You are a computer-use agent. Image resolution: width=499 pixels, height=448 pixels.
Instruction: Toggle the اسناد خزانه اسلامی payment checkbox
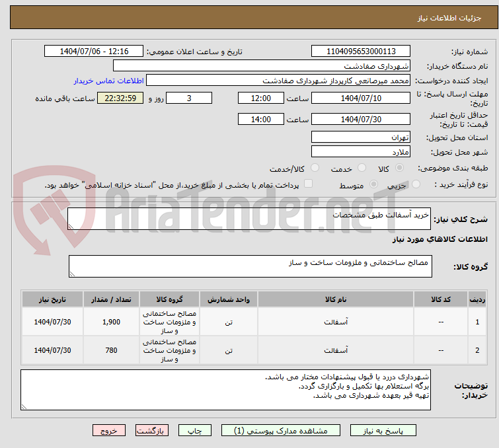(308, 184)
